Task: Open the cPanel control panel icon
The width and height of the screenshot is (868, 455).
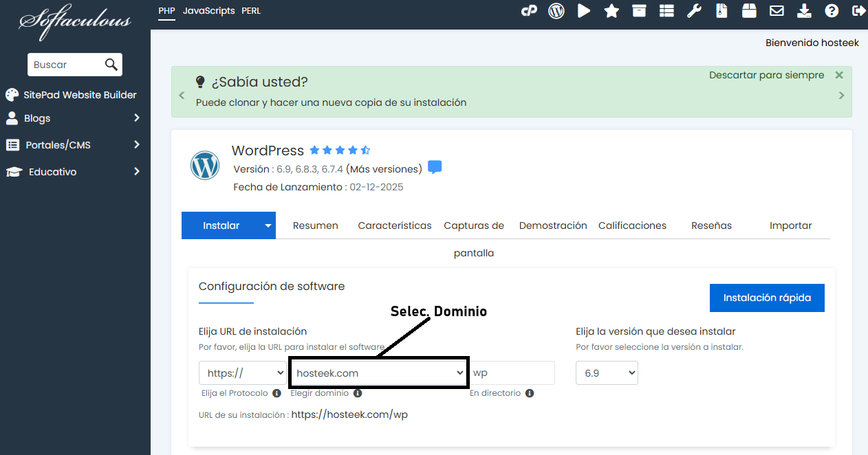Action: [529, 11]
